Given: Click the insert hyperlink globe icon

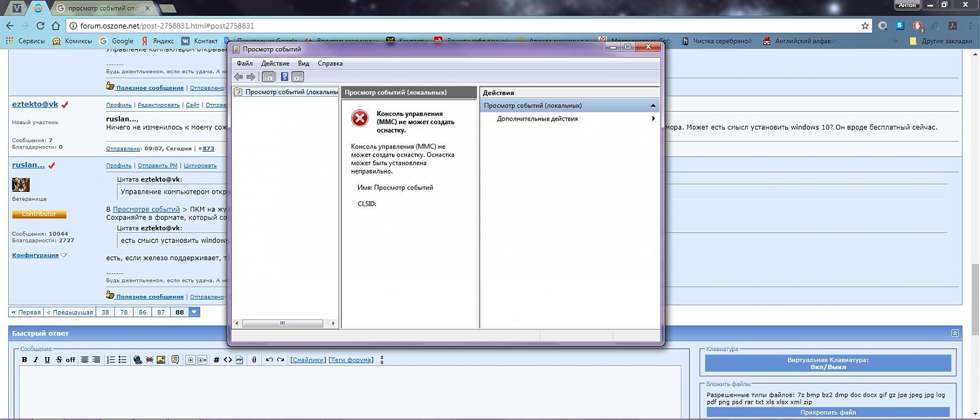Looking at the screenshot, I should click(138, 360).
